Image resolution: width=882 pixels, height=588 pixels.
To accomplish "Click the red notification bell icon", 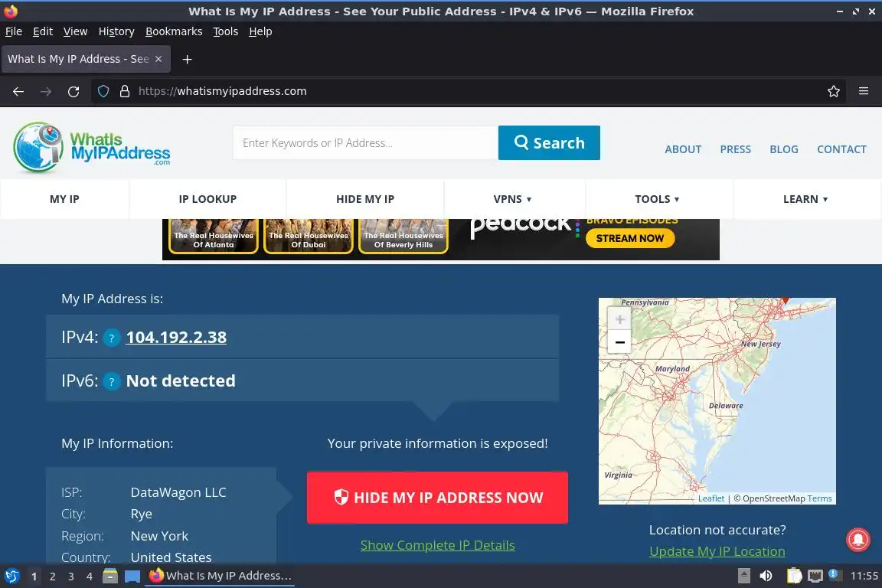I will pyautogui.click(x=857, y=539).
